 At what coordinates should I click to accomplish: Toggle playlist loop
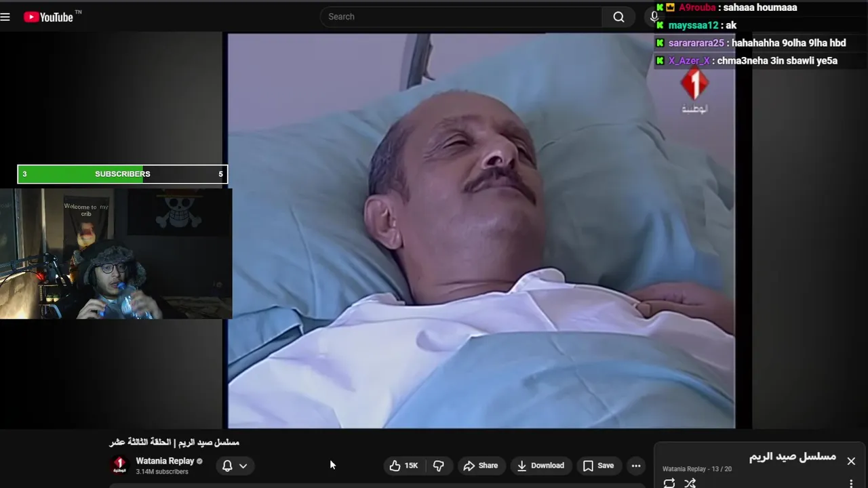click(x=669, y=483)
